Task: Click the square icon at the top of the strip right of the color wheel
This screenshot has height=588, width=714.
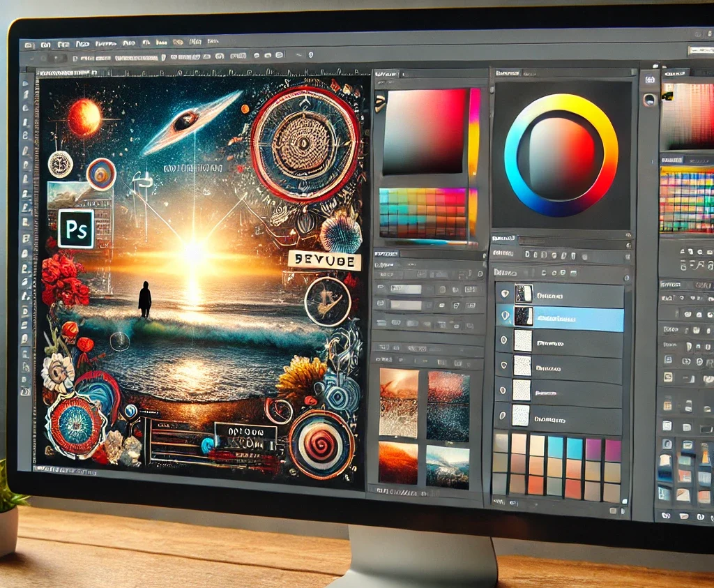Action: click(650, 80)
